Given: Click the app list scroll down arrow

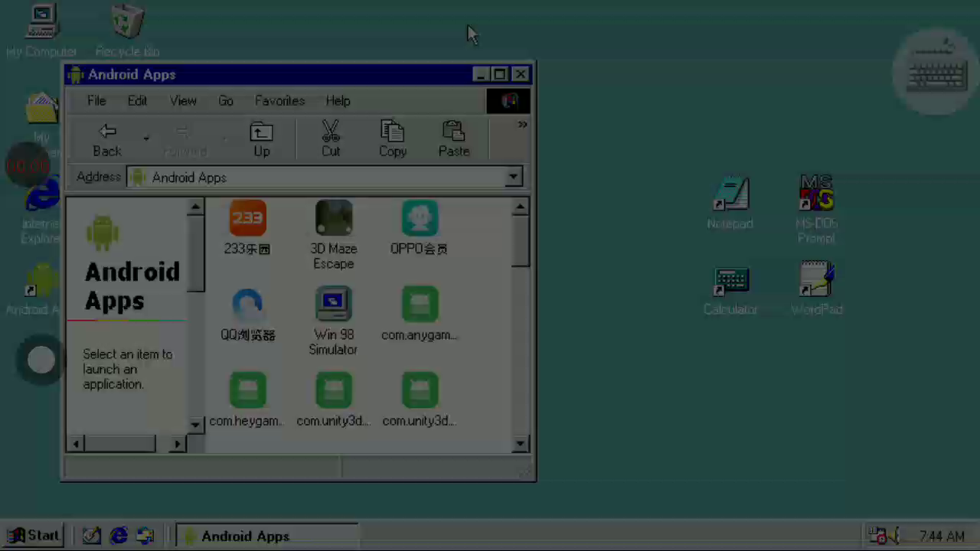Looking at the screenshot, I should [521, 443].
